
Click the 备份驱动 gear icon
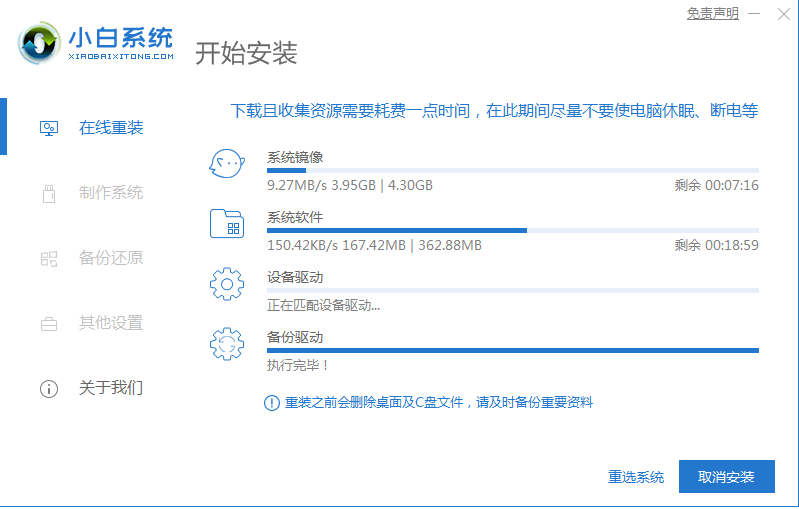pos(227,344)
